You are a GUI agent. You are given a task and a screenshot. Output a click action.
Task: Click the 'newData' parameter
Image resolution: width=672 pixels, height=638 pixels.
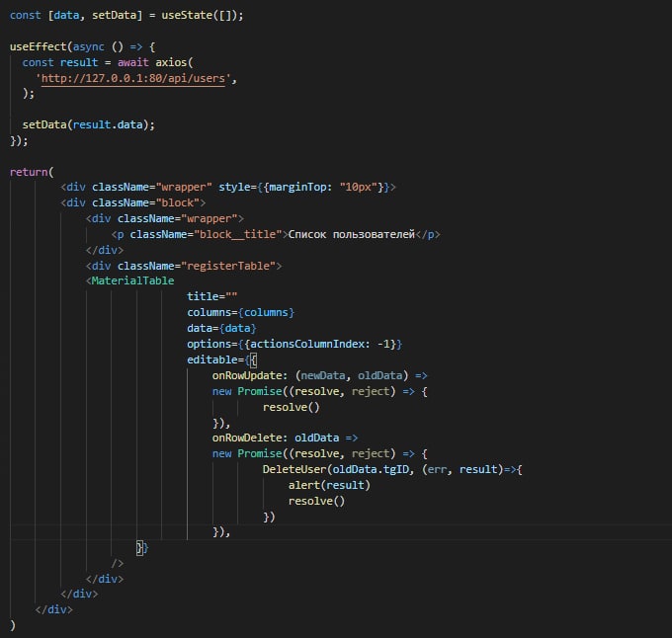(x=323, y=375)
